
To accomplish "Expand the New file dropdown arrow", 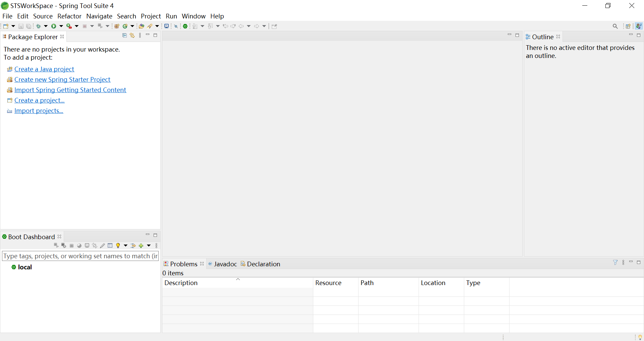I will pos(13,26).
